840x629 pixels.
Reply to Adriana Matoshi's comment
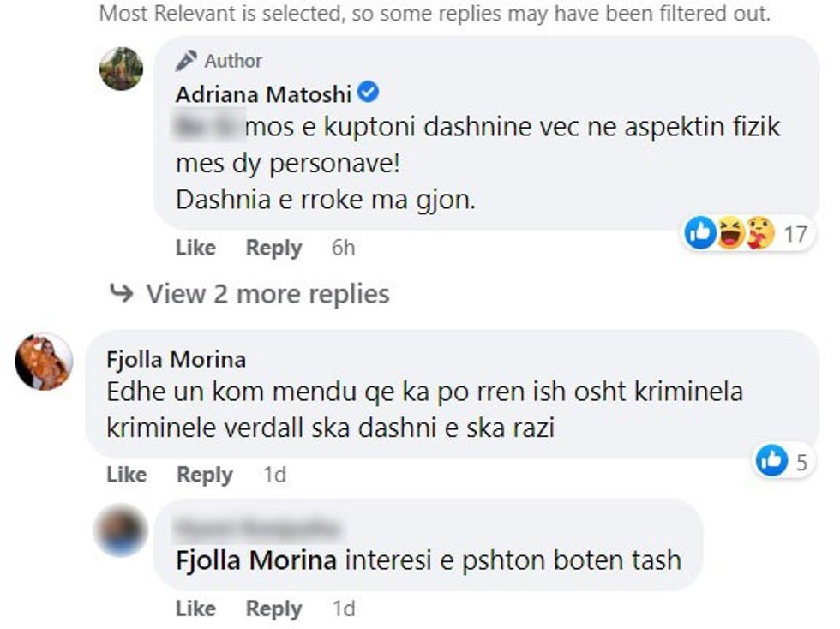[x=273, y=248]
